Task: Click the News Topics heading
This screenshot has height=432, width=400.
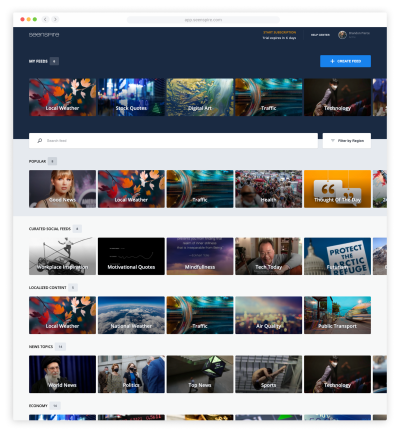Action: tap(41, 347)
